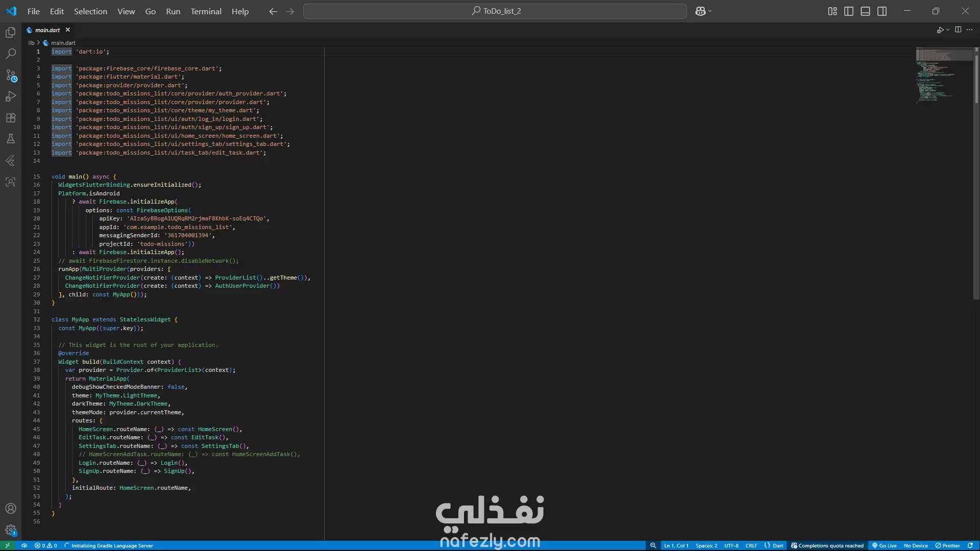980x551 pixels.
Task: Open notifications bell icon
Action: pyautogui.click(x=970, y=545)
